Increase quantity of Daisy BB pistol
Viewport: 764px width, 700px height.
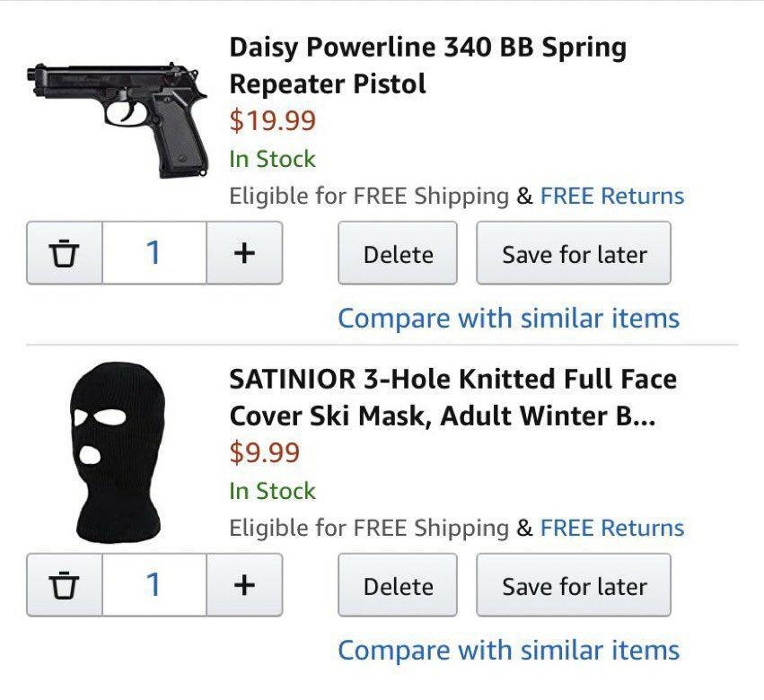[x=244, y=254]
